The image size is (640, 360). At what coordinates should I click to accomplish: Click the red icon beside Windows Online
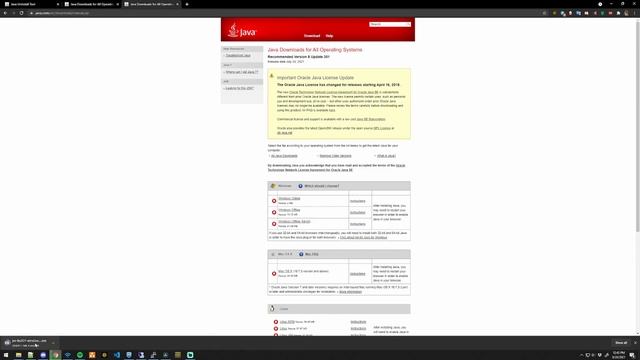tap(274, 201)
